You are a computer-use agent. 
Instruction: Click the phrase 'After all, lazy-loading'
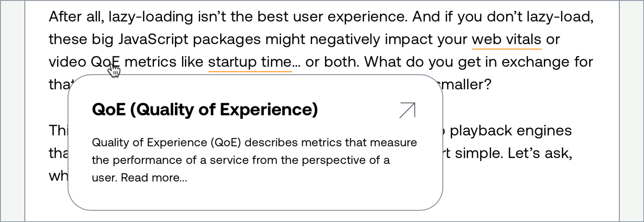click(x=121, y=17)
